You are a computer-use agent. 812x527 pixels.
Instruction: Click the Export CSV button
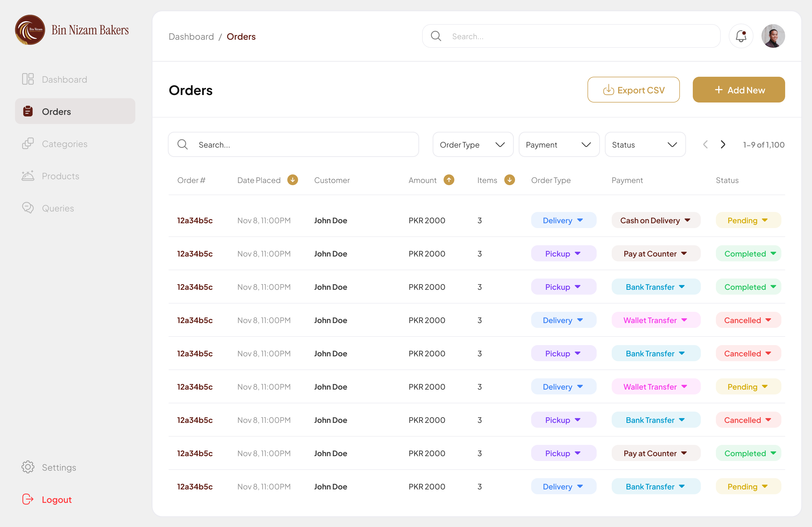tap(633, 90)
